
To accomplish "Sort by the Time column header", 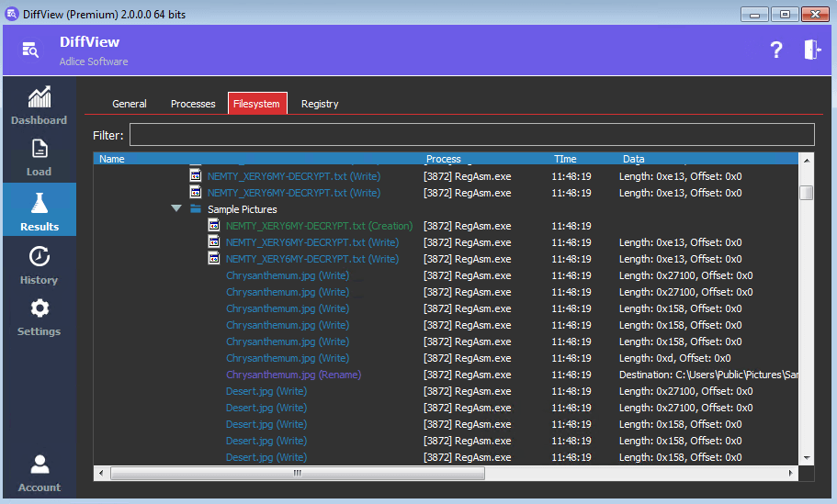I will [x=565, y=159].
